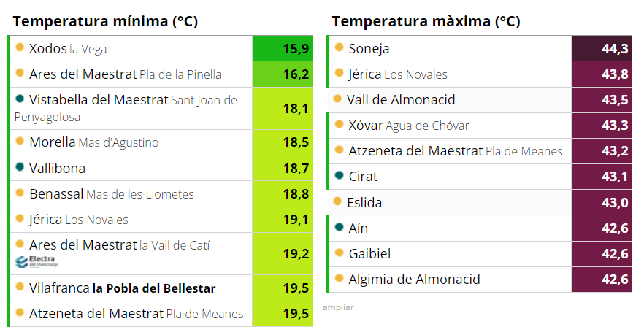The width and height of the screenshot is (644, 335).
Task: Click the orange dot beside Soneja
Action: click(339, 47)
